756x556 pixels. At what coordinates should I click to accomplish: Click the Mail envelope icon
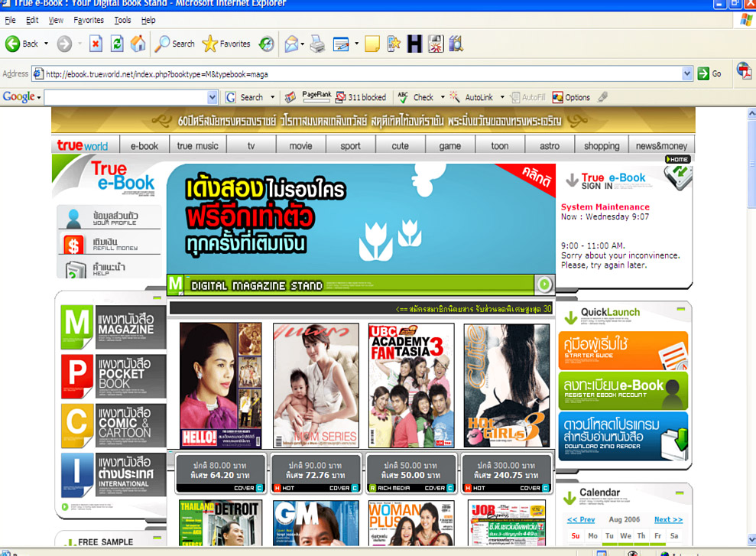tap(291, 44)
